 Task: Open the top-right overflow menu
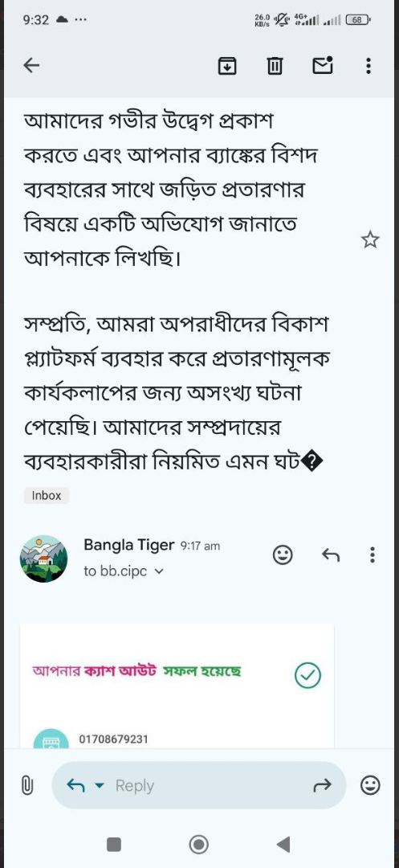[x=368, y=66]
